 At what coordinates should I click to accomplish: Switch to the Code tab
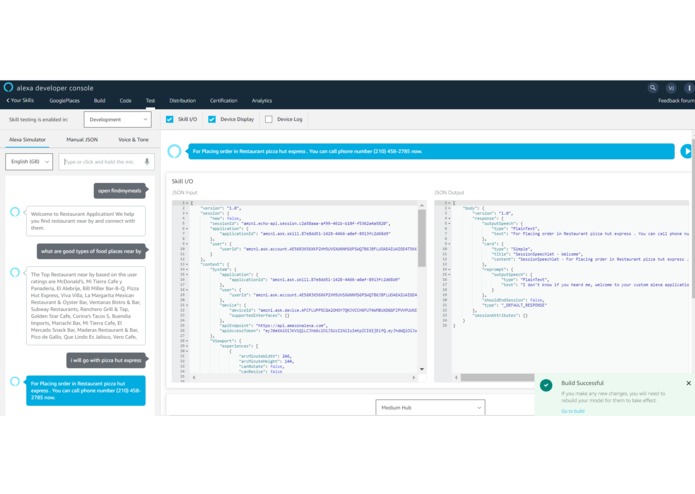point(125,101)
